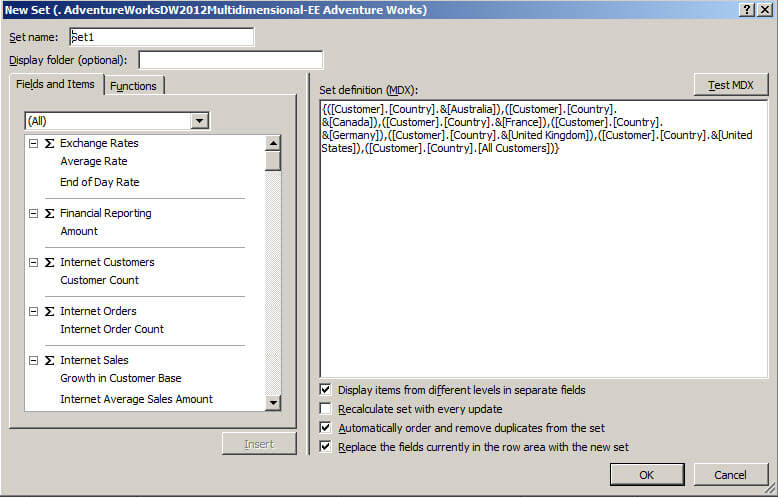Select the Financial Reporting group label
The image size is (778, 498).
106,213
